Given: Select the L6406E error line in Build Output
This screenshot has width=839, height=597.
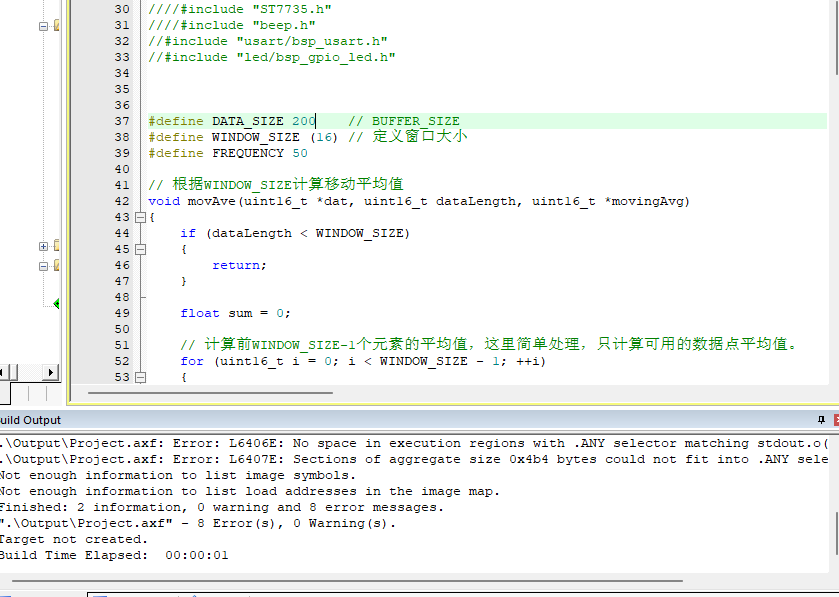Looking at the screenshot, I should click(414, 443).
